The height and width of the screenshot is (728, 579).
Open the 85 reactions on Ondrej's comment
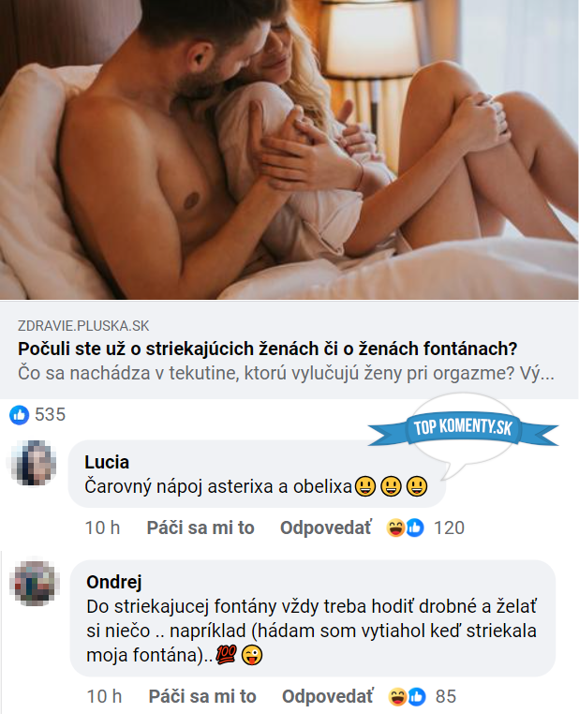point(446,696)
